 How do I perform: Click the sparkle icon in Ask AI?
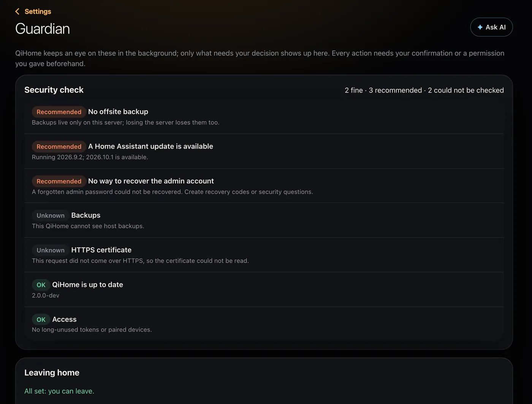click(480, 27)
